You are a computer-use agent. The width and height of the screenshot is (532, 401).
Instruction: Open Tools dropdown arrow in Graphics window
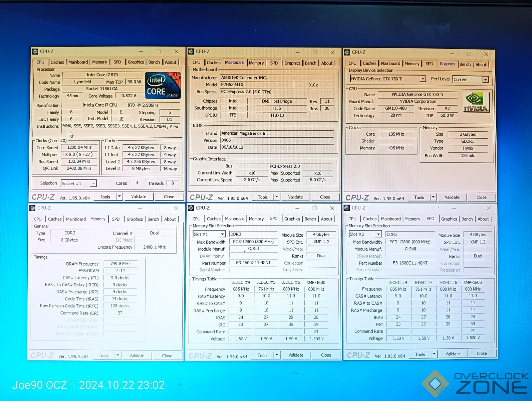click(x=433, y=197)
